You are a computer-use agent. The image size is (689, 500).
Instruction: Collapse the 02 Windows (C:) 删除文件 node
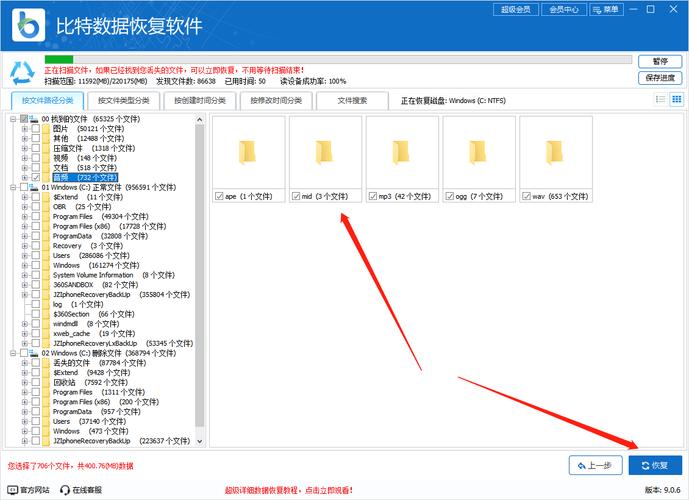point(13,353)
